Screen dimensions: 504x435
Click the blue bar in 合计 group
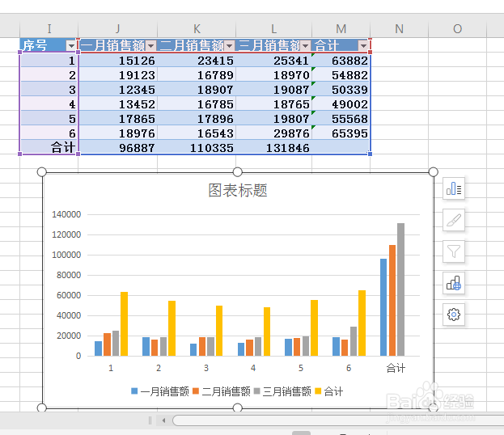(x=383, y=307)
